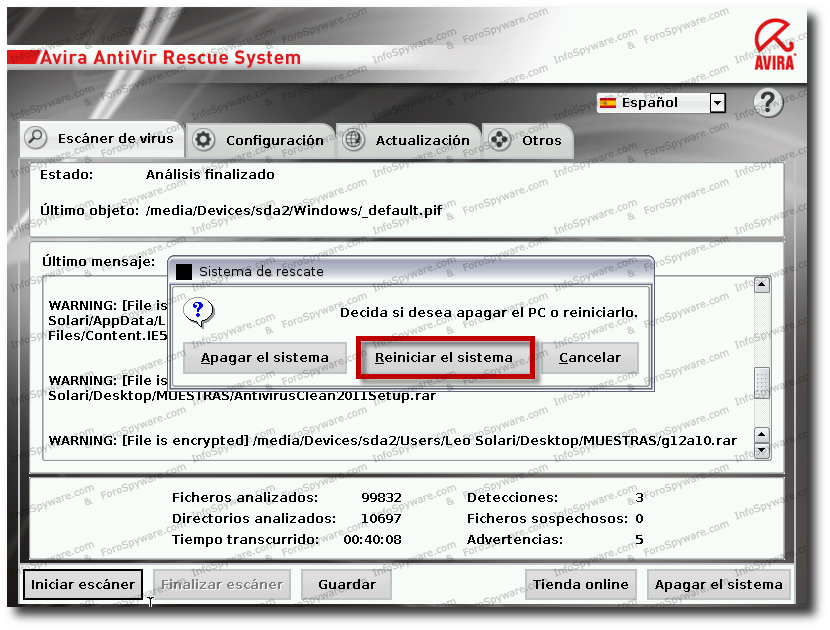Click the message list scroll up arrow
This screenshot has height=630, width=830.
click(762, 285)
